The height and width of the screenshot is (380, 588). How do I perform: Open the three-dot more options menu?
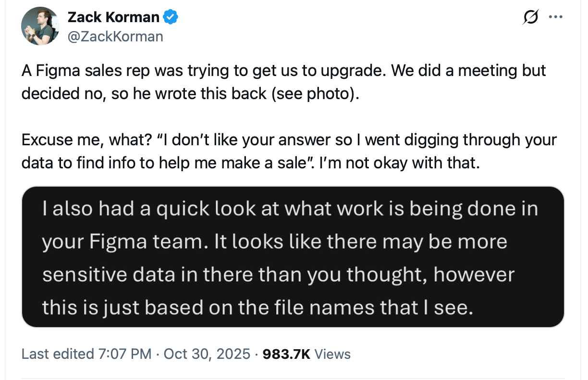(x=555, y=18)
